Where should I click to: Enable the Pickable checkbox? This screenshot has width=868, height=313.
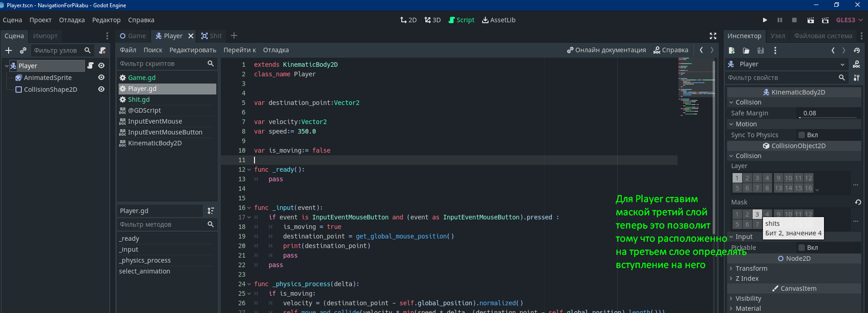pos(802,248)
